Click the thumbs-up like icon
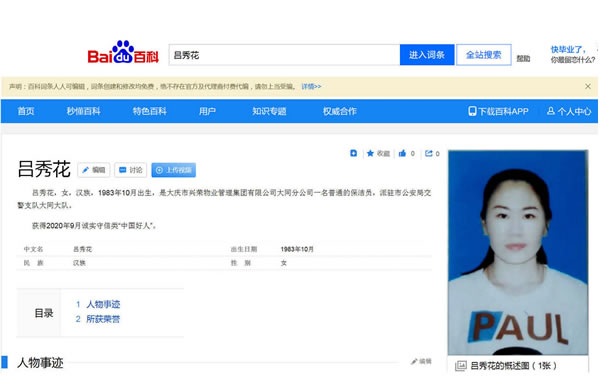600x390 pixels. pyautogui.click(x=402, y=153)
